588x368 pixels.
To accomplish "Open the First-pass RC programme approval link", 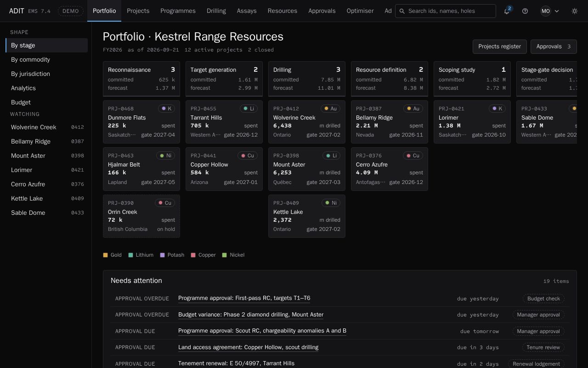I will click(244, 298).
